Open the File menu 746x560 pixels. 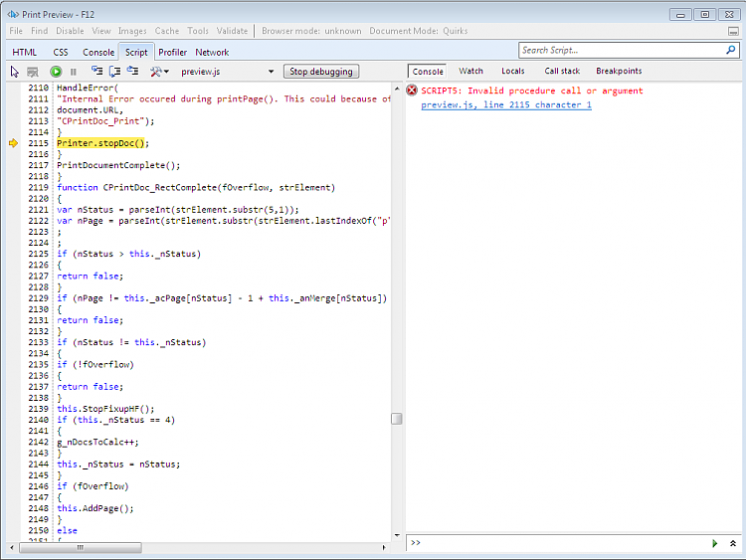(x=16, y=31)
